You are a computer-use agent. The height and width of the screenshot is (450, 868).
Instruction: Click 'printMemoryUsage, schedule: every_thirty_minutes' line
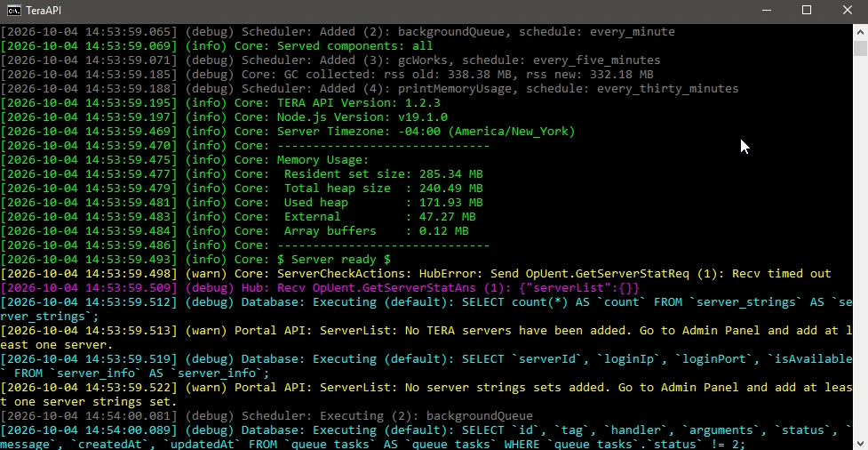pyautogui.click(x=370, y=89)
